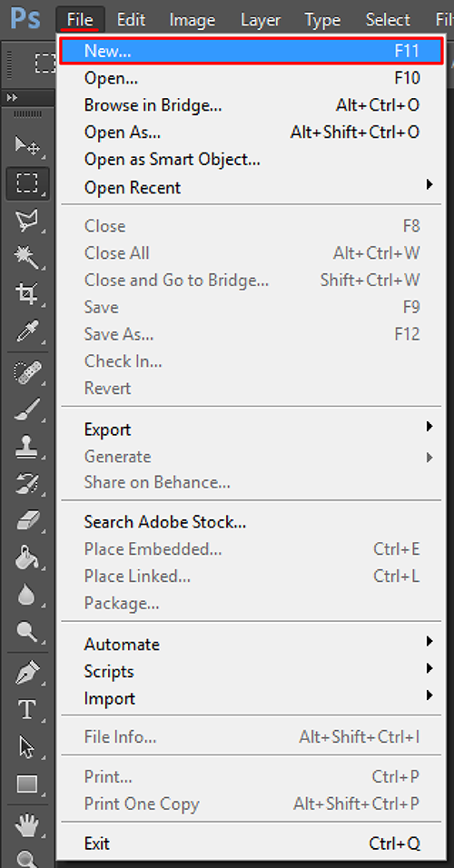The width and height of the screenshot is (454, 868).
Task: Select the Spot Healing Brush tool
Action: point(27,373)
